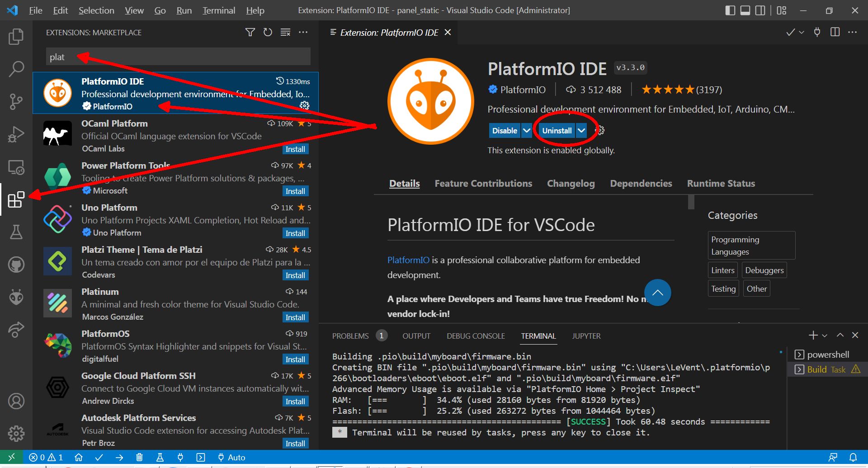Open the Live Share view

(16, 330)
